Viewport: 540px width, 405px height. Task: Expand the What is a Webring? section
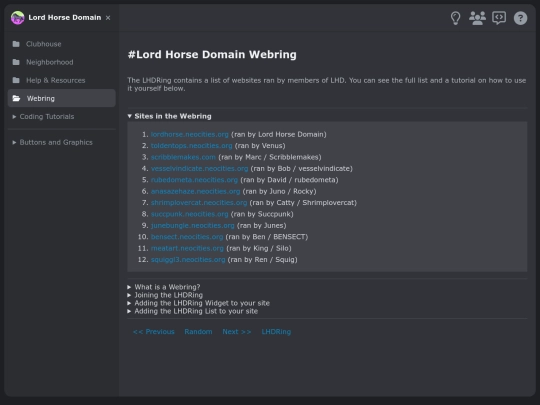coord(164,287)
